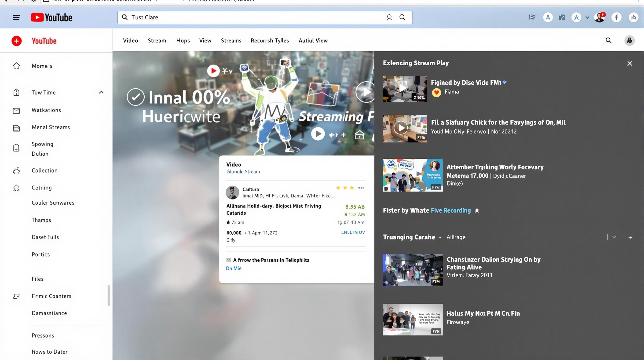Click the search bar's microphone/profile icon

pyautogui.click(x=389, y=17)
